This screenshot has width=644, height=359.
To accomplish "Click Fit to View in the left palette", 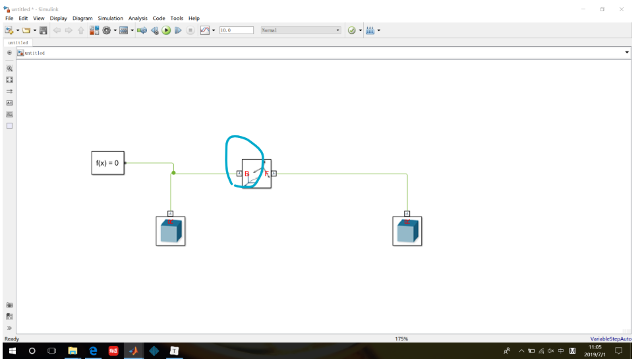I will (x=9, y=80).
